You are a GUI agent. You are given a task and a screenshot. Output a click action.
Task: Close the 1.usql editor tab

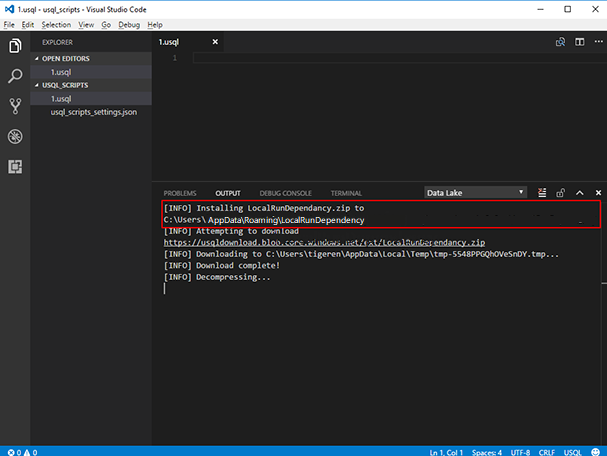[x=215, y=42]
